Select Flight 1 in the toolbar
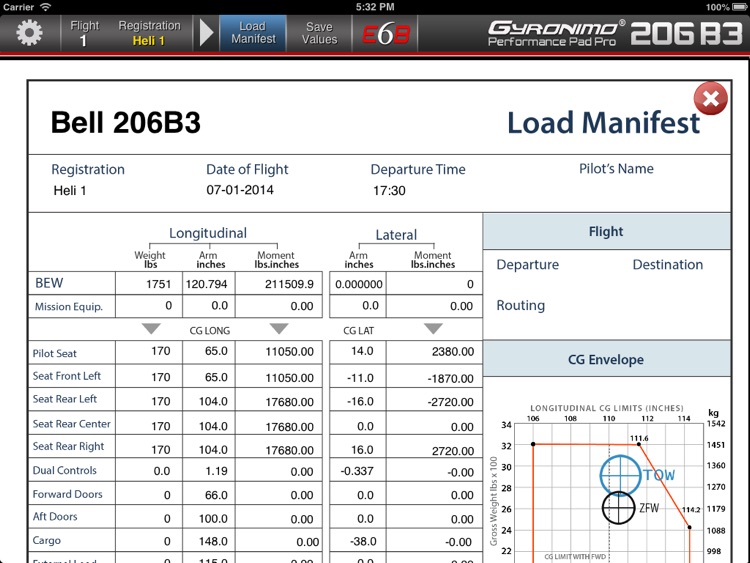The height and width of the screenshot is (563, 750). tap(84, 33)
